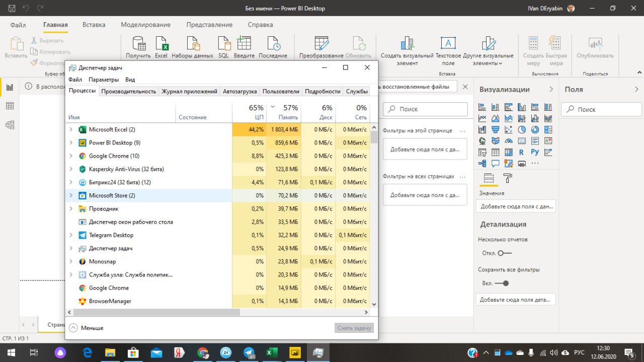Expand the Битрикс24 (12) process

click(71, 182)
